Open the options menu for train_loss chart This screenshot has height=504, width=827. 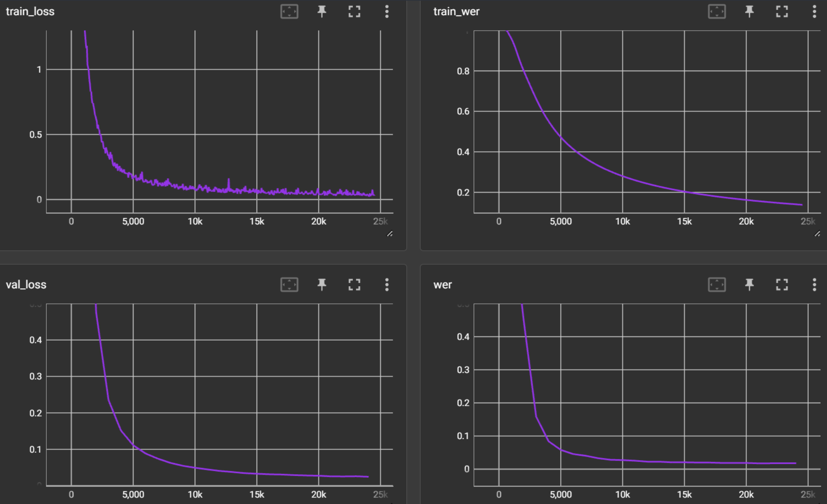click(x=387, y=12)
